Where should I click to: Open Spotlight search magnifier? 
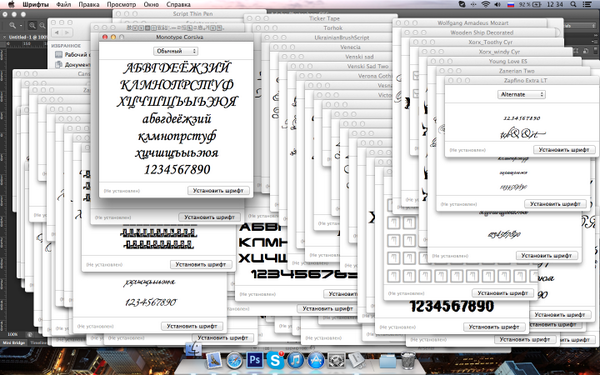coord(573,4)
